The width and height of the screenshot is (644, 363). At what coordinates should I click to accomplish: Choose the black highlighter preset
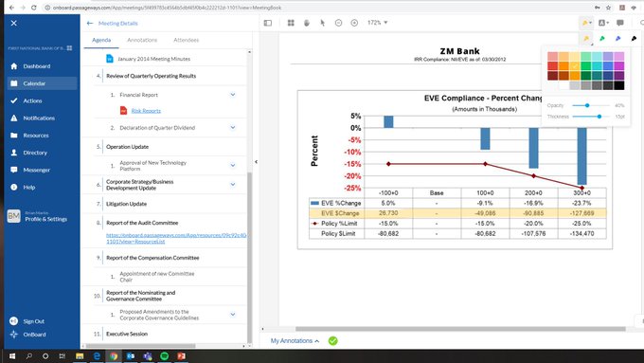point(634,39)
